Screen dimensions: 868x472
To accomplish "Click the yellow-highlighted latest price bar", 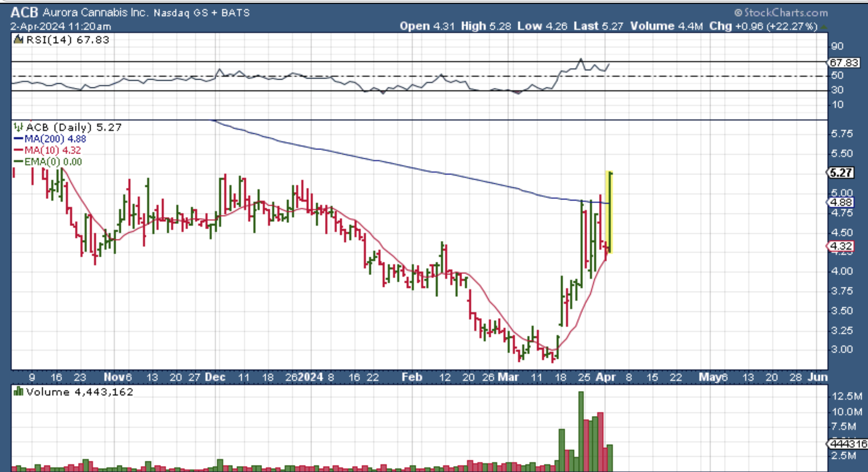I will 610,212.
